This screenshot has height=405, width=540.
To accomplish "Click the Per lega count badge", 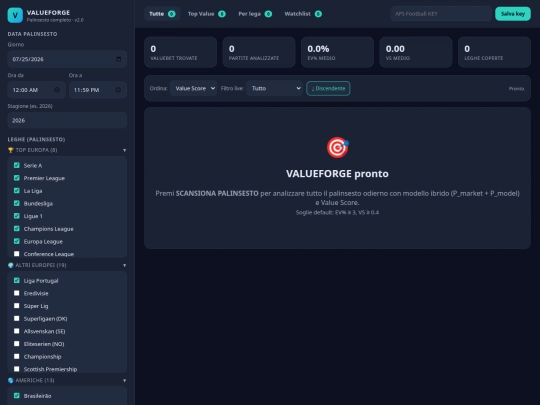I will [x=268, y=14].
